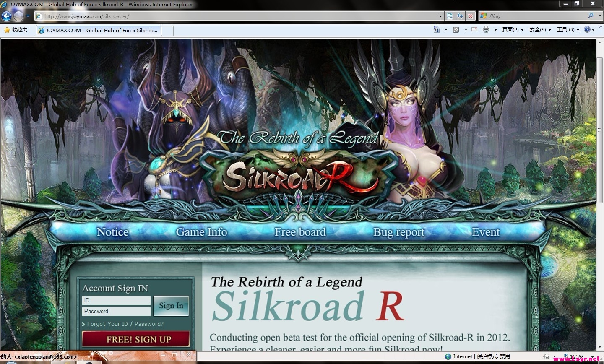Expand the RSS feeds dropdown arrow
This screenshot has width=604, height=364.
point(466,30)
